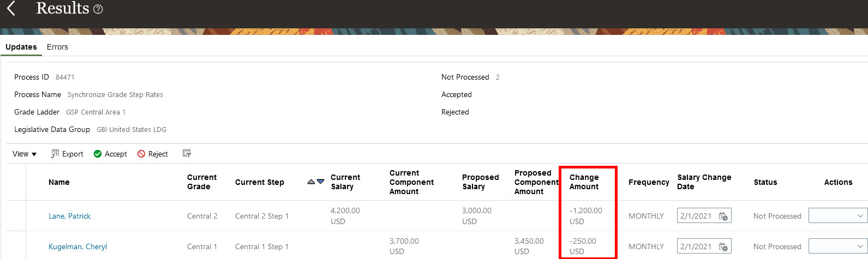Click the green Accept checkmark icon
Image resolution: width=868 pixels, height=259 pixels.
98,154
